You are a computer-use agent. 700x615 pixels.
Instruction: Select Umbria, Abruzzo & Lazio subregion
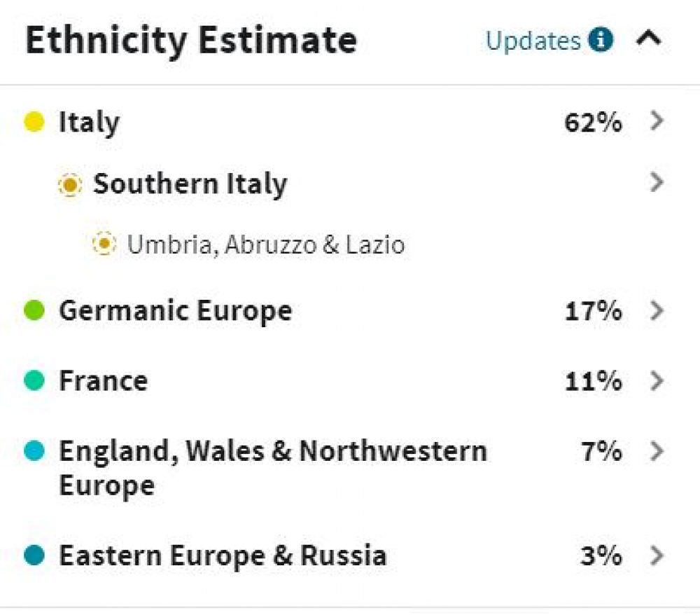266,244
